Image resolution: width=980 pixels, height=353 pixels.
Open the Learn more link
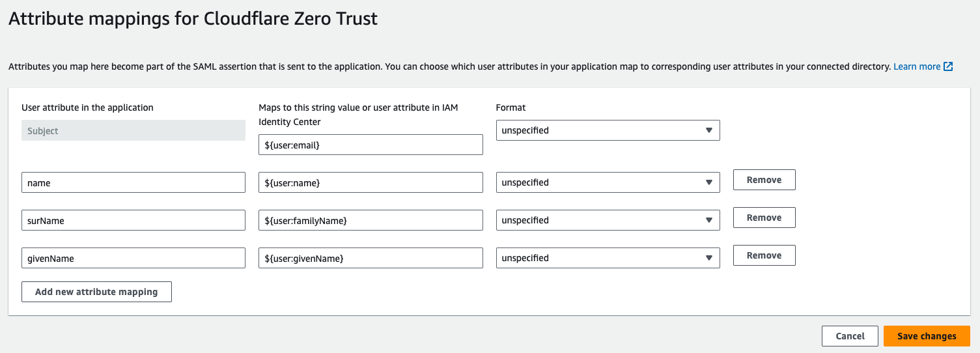point(916,66)
